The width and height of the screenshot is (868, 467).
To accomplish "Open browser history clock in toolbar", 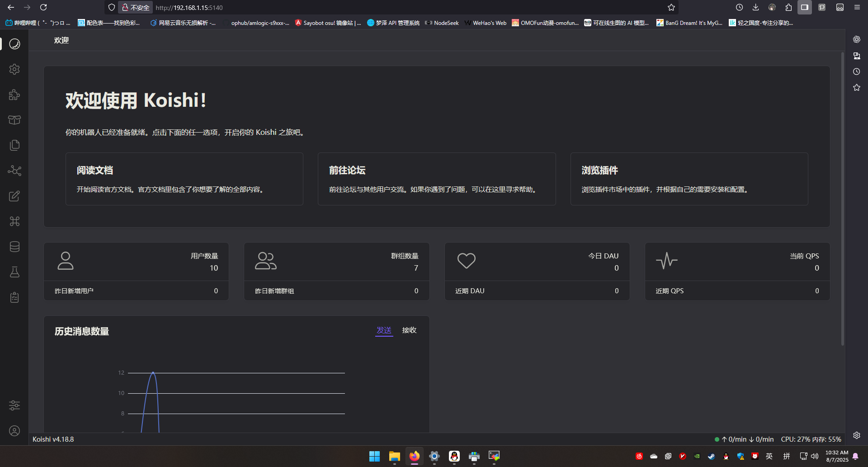I will tap(739, 7).
